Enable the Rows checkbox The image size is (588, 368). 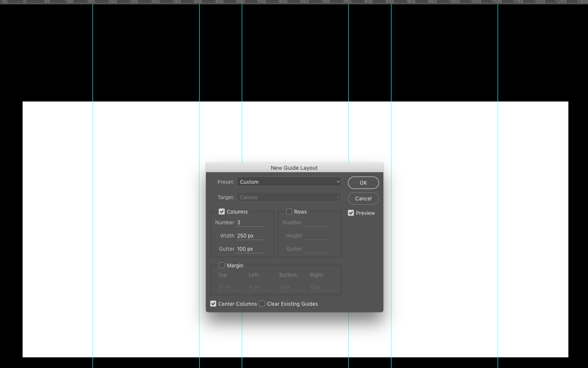click(289, 212)
